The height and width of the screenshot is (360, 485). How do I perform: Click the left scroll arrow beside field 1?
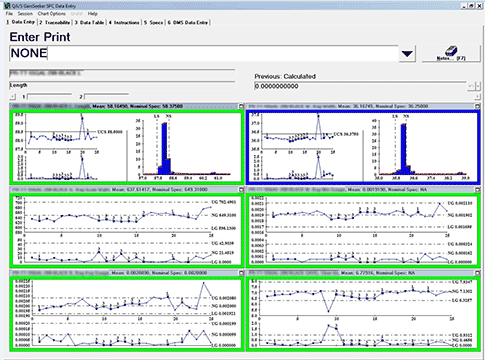click(12, 97)
